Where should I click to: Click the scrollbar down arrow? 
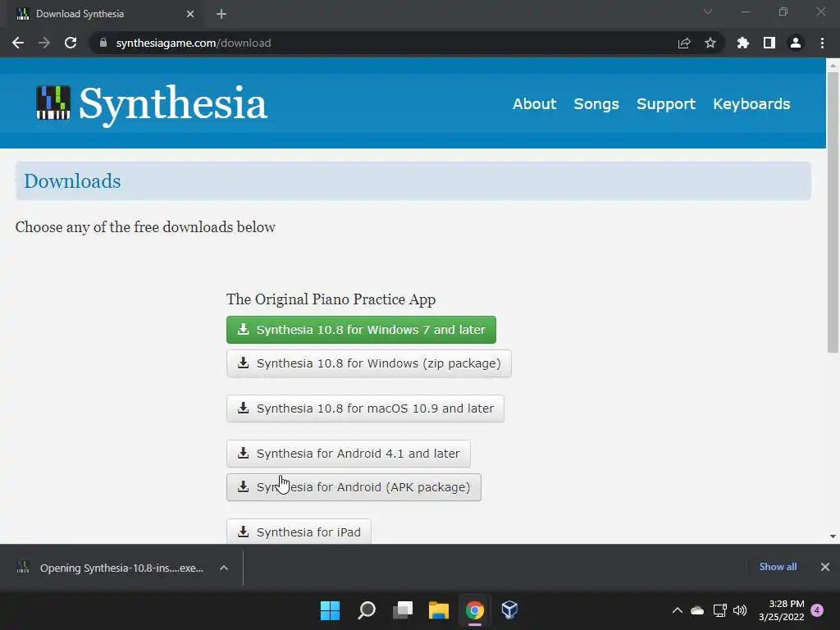tap(833, 536)
